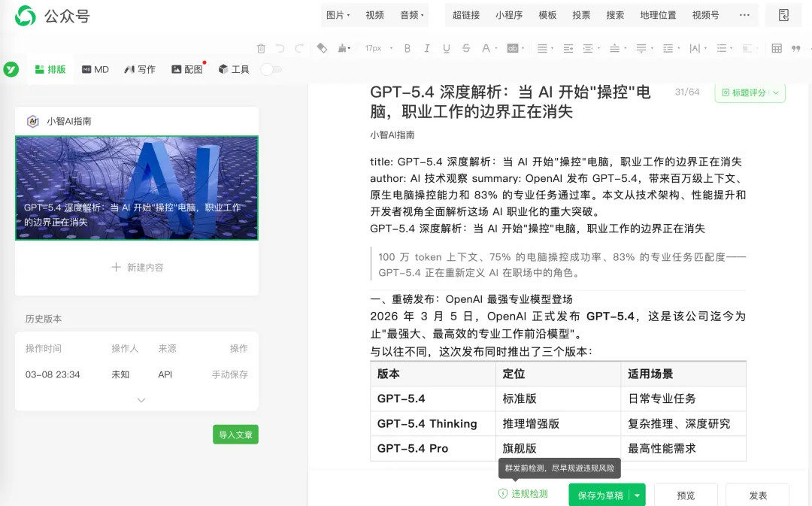Image resolution: width=812 pixels, height=506 pixels.
Task: Click 搜索 in the insert menu
Action: 615,15
